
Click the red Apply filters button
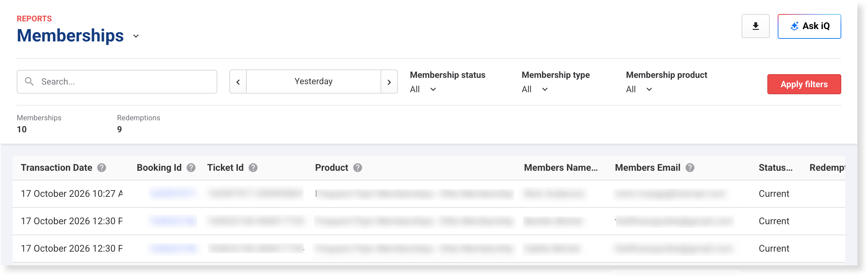pyautogui.click(x=804, y=84)
